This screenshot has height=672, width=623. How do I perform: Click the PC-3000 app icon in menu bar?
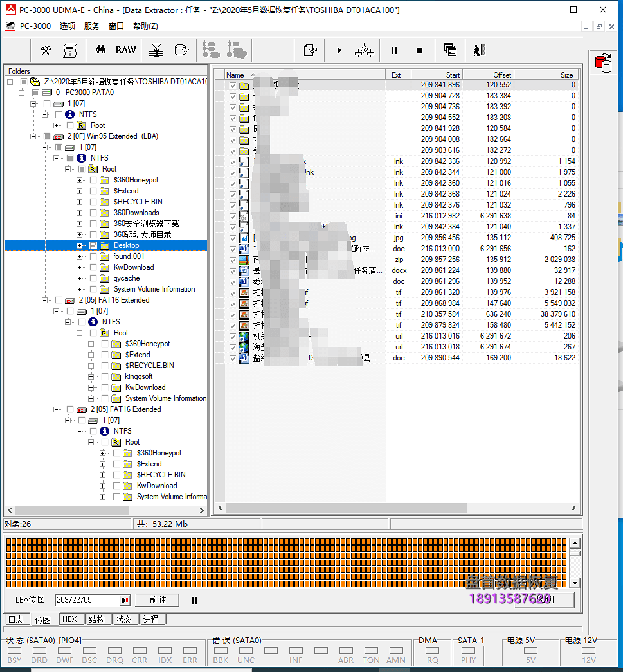[10, 26]
